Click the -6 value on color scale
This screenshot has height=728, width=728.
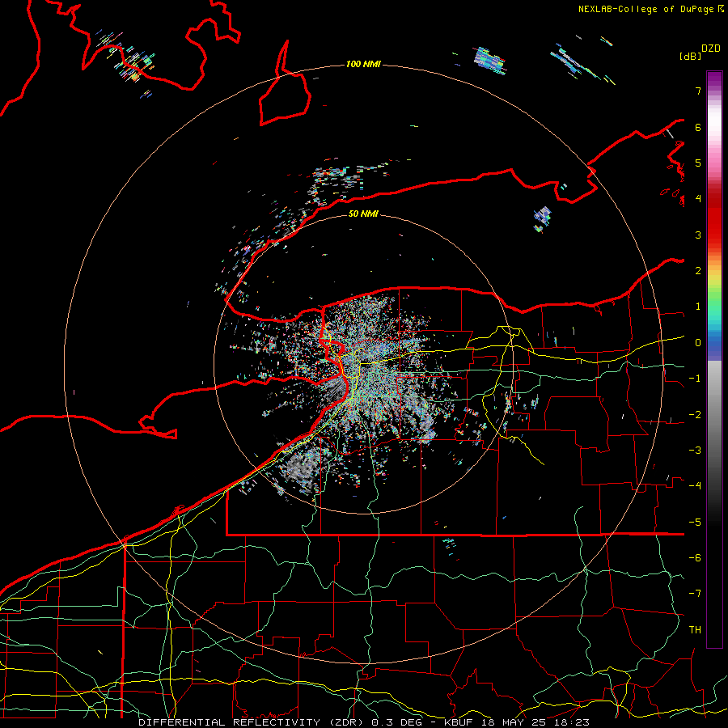pos(695,558)
